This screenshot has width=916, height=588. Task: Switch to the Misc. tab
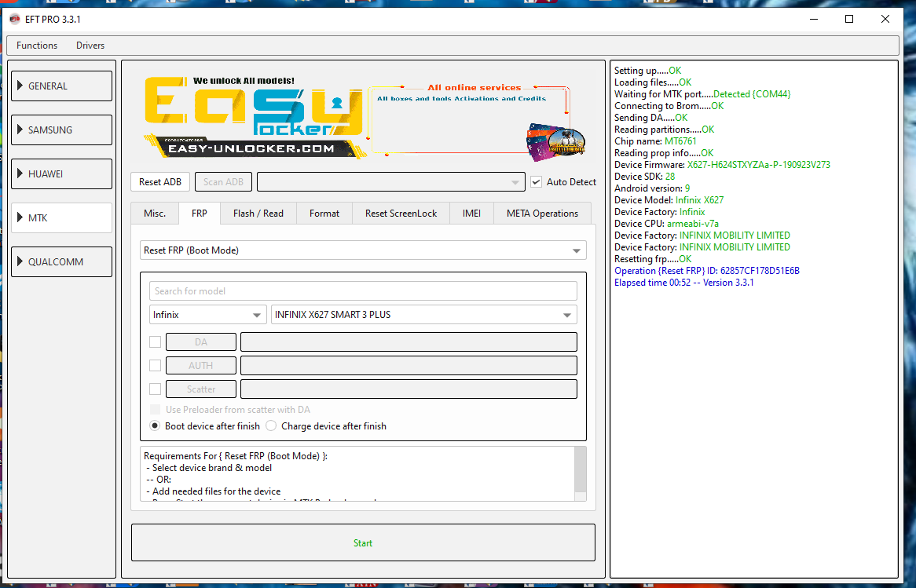[155, 213]
